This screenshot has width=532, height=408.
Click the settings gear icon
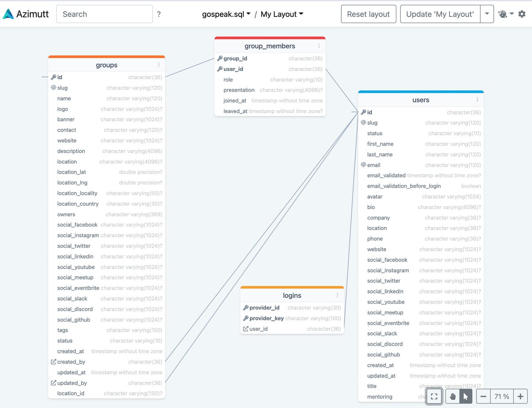(x=522, y=14)
